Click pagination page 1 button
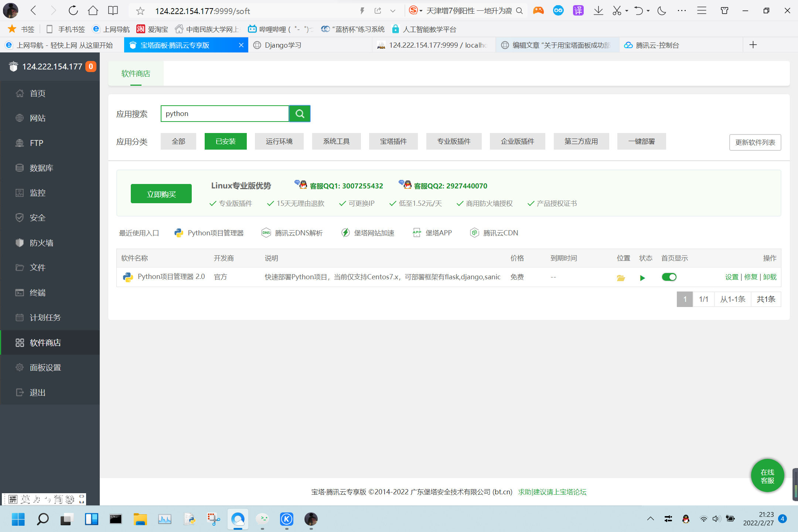 [685, 299]
